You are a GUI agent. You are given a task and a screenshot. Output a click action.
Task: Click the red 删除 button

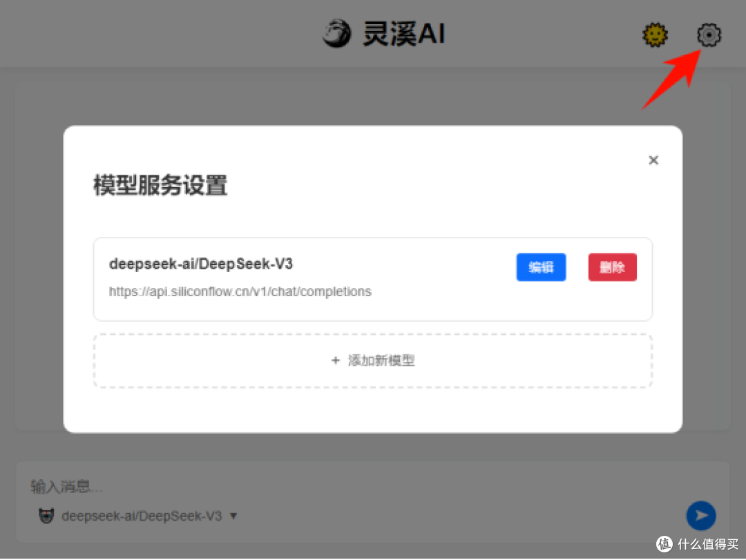[x=612, y=267]
